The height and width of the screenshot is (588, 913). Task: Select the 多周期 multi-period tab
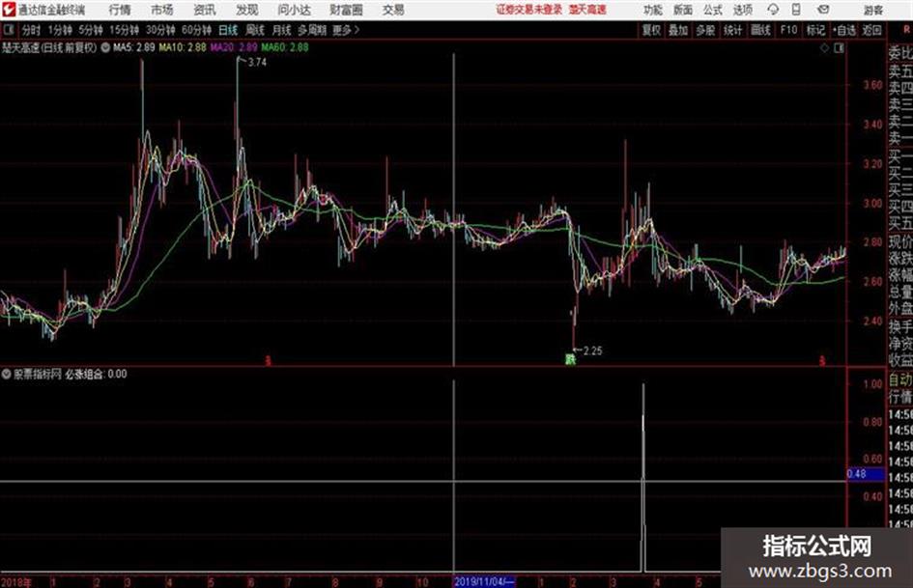312,30
